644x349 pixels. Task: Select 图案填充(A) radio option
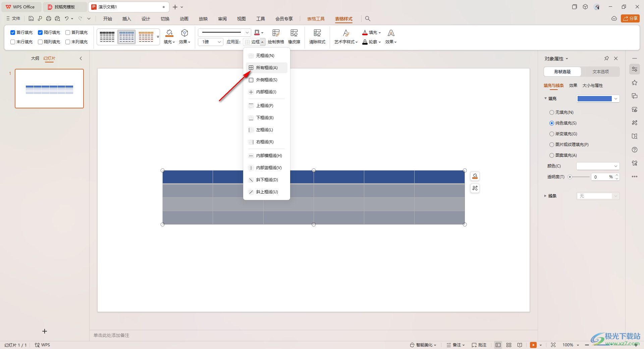pos(552,155)
